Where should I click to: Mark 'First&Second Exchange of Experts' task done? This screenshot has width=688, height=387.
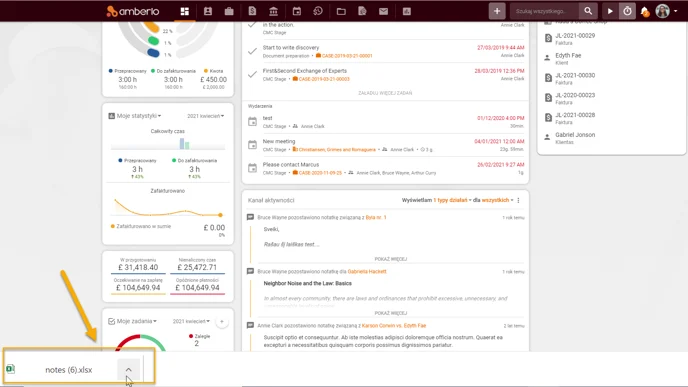[x=252, y=75]
